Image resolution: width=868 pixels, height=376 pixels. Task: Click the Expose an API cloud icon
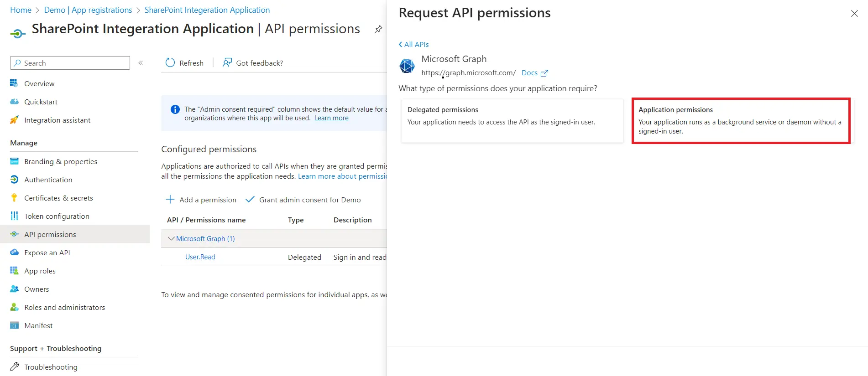(14, 252)
